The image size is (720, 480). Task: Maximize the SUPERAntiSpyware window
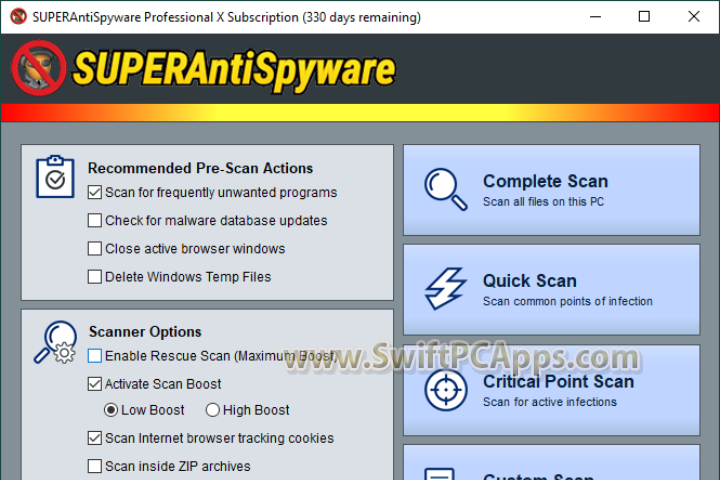pyautogui.click(x=644, y=17)
